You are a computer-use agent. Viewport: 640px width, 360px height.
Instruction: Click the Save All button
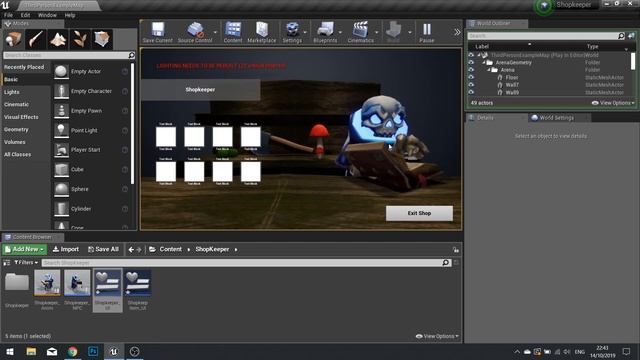(103, 249)
